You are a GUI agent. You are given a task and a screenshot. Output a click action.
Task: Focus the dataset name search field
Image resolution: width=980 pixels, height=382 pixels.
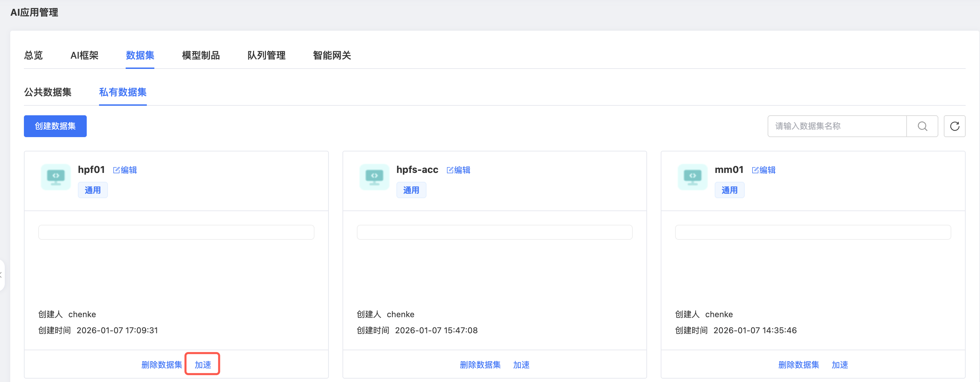click(x=837, y=126)
